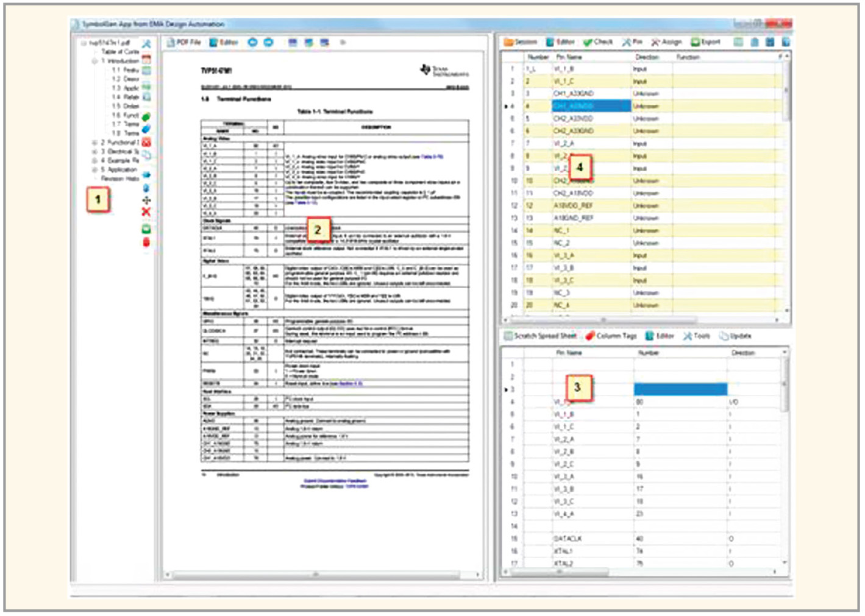Open the PDF File menu
Screen dimensions: 865x616
click(x=184, y=42)
